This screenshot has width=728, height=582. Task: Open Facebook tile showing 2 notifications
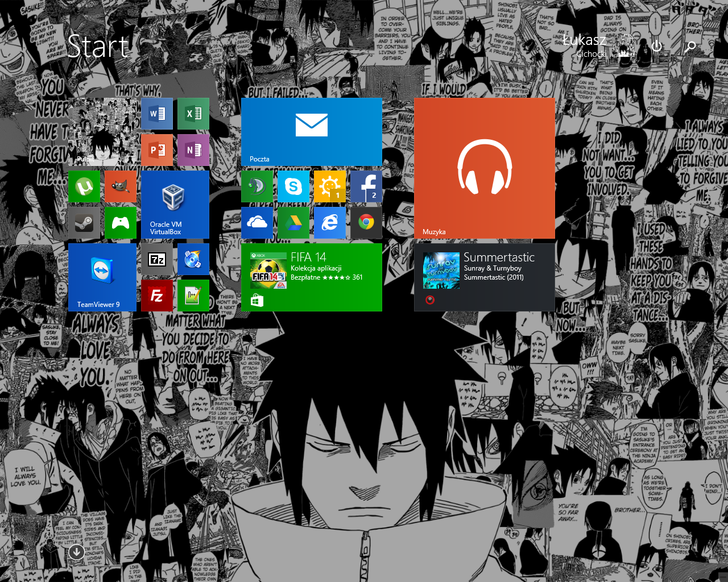(366, 186)
